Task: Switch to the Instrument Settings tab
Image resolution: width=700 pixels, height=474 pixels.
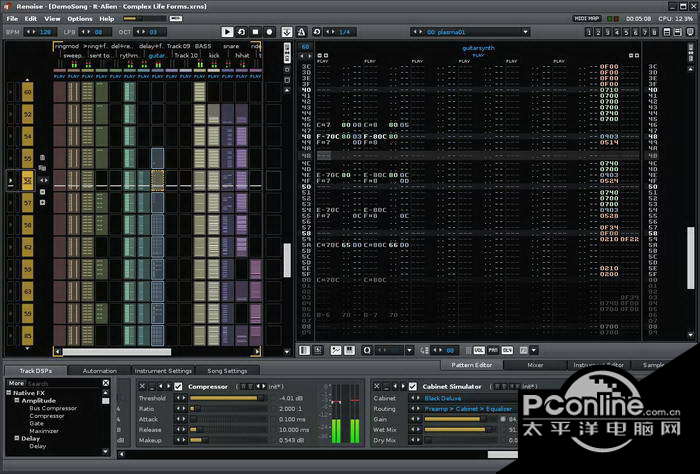Action: [163, 370]
